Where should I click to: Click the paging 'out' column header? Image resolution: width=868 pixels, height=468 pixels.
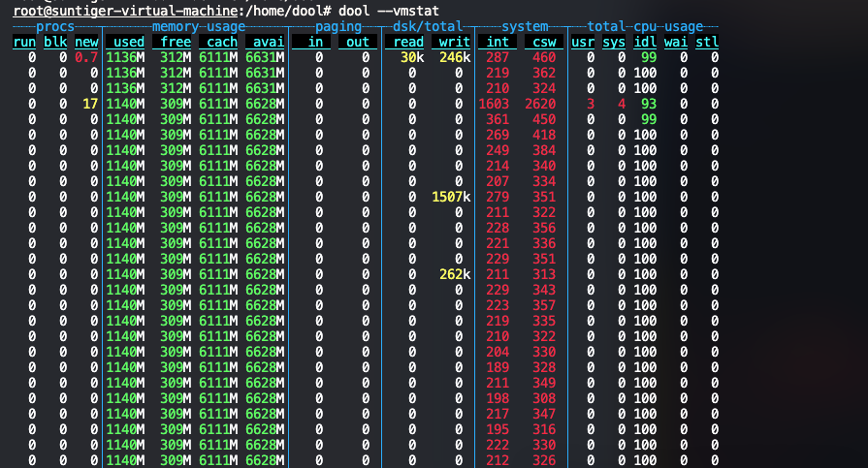point(358,42)
